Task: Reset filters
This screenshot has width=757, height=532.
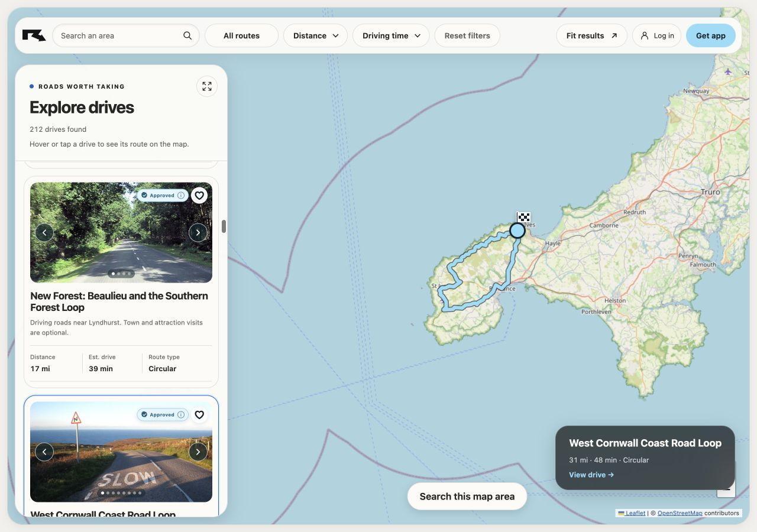Action: click(467, 35)
